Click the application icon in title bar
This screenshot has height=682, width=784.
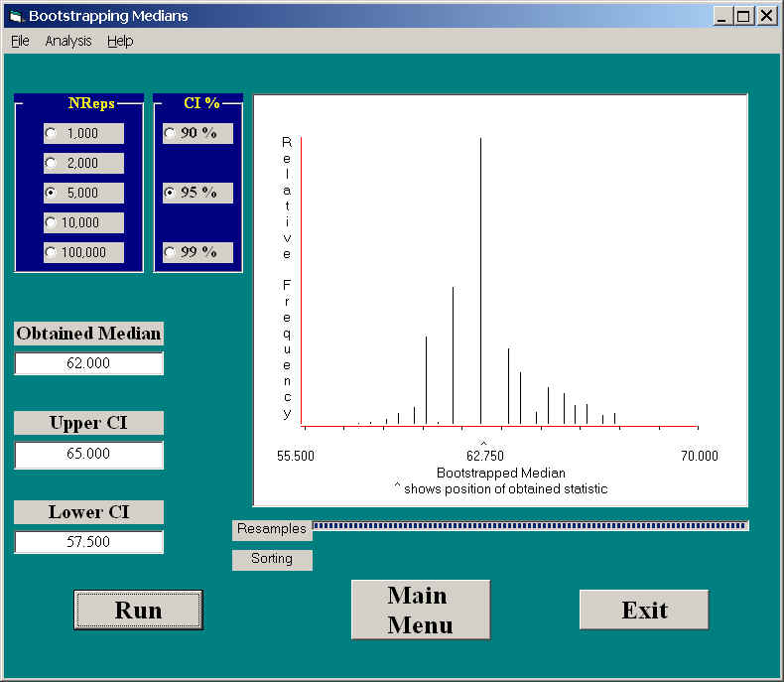coord(14,16)
